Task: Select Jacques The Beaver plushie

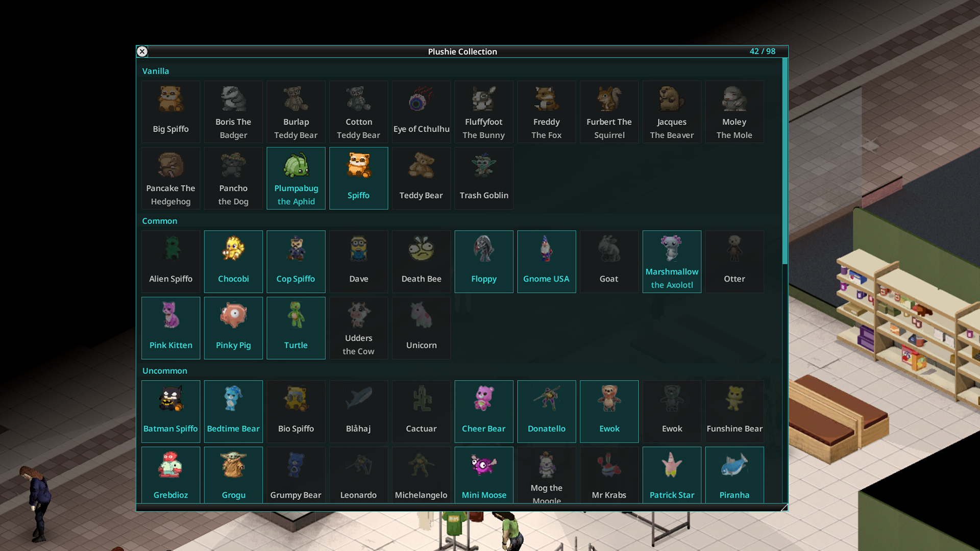Action: (672, 112)
